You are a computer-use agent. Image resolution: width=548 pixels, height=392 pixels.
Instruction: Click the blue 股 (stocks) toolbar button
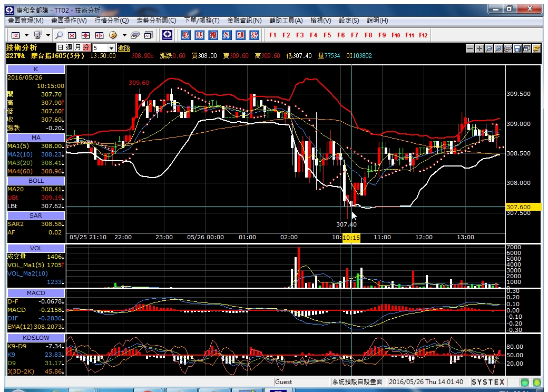tap(186, 35)
